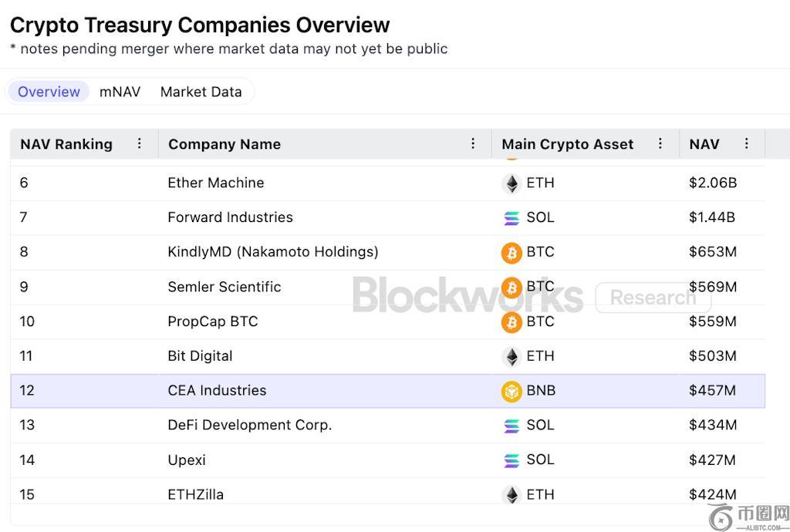This screenshot has width=790, height=532.
Task: Click the SOL icon in Upexi row
Action: tap(511, 460)
